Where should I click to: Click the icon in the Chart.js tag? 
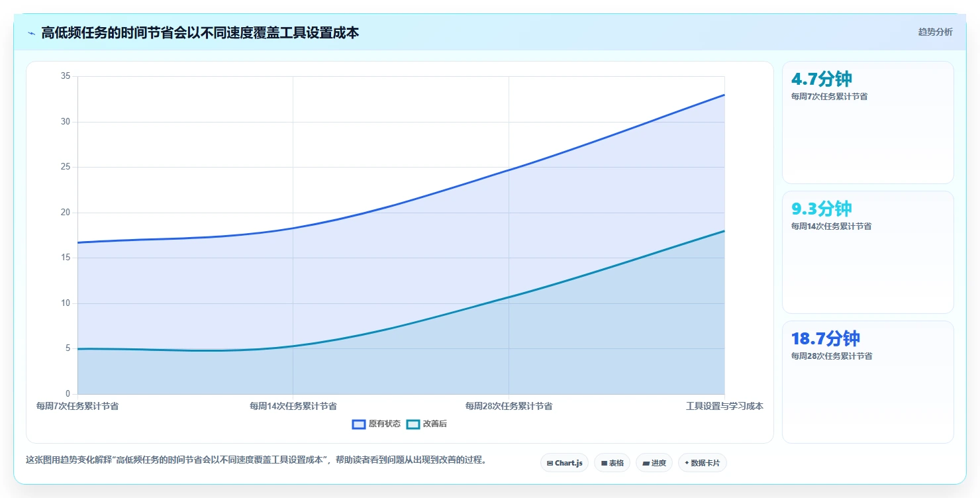coord(550,464)
